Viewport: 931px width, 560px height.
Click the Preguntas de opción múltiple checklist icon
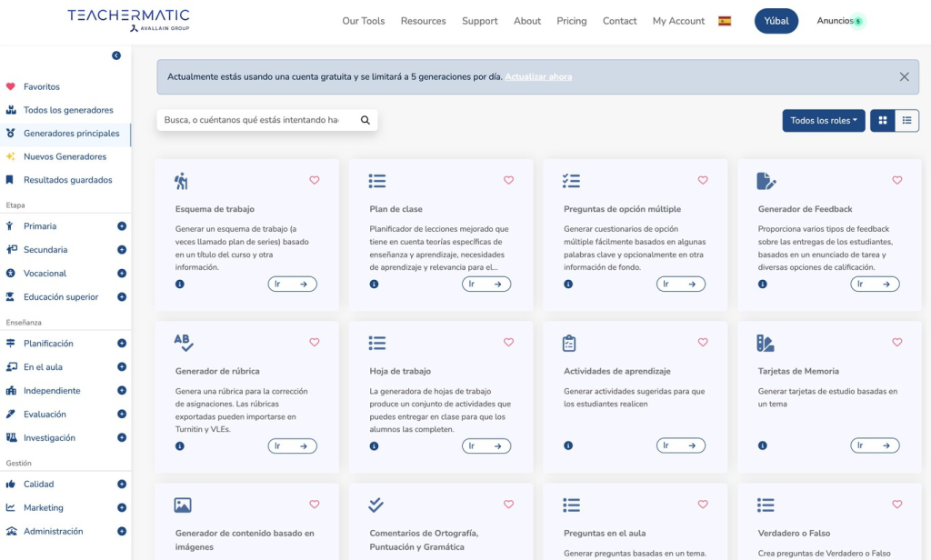tap(571, 181)
